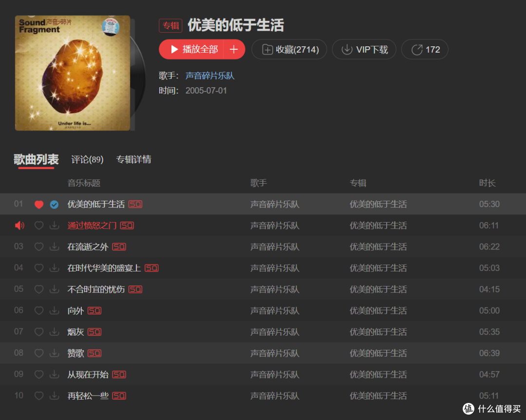Download the song 赞歌
The width and height of the screenshot is (526, 420).
point(54,353)
